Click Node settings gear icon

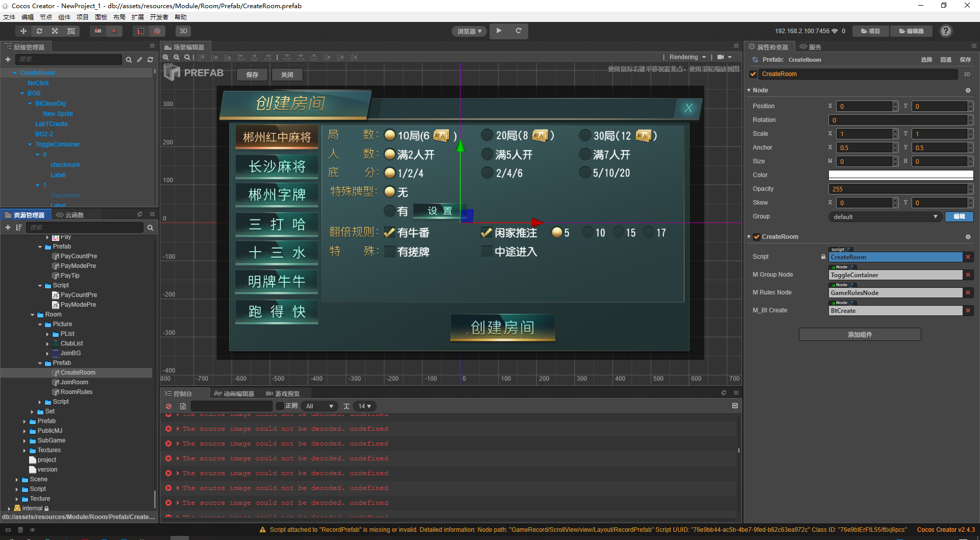coord(968,90)
